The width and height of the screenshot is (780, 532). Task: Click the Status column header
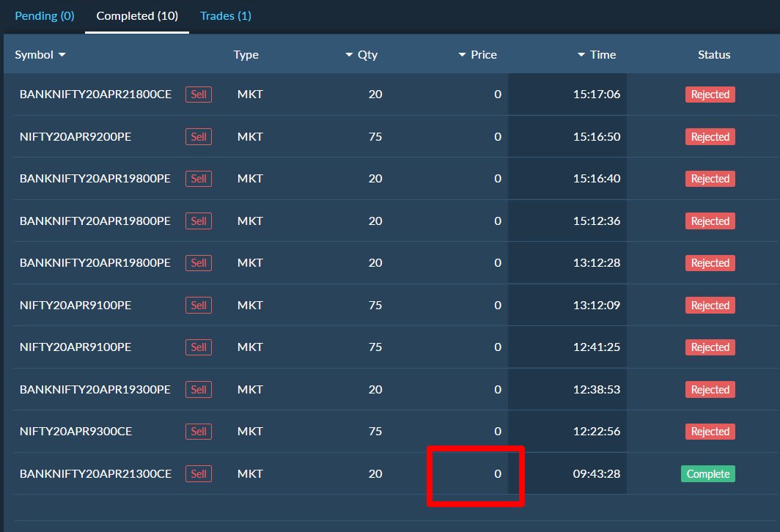pyautogui.click(x=714, y=55)
